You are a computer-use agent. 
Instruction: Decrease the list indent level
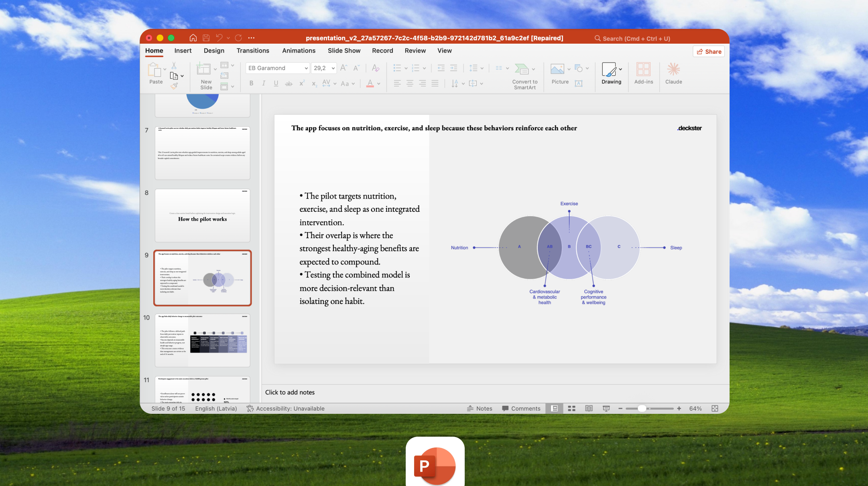(441, 68)
